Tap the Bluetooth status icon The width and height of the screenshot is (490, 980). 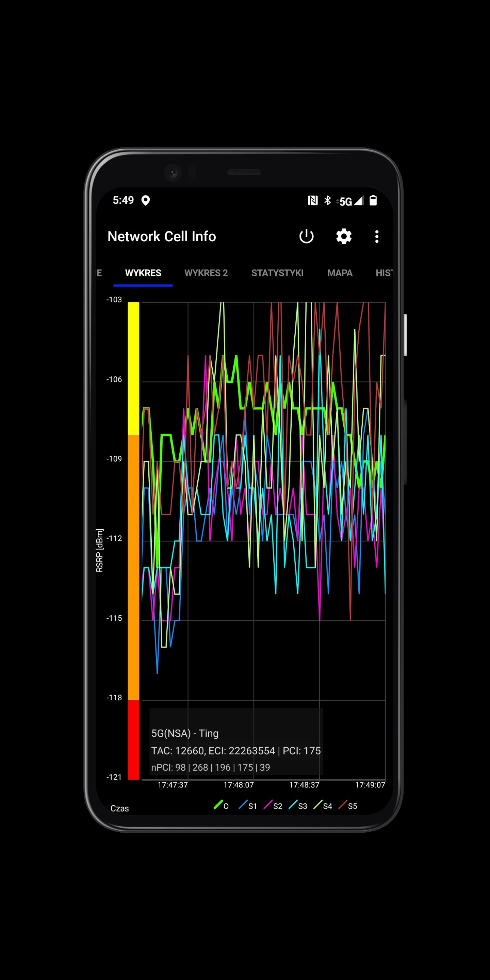pyautogui.click(x=328, y=200)
